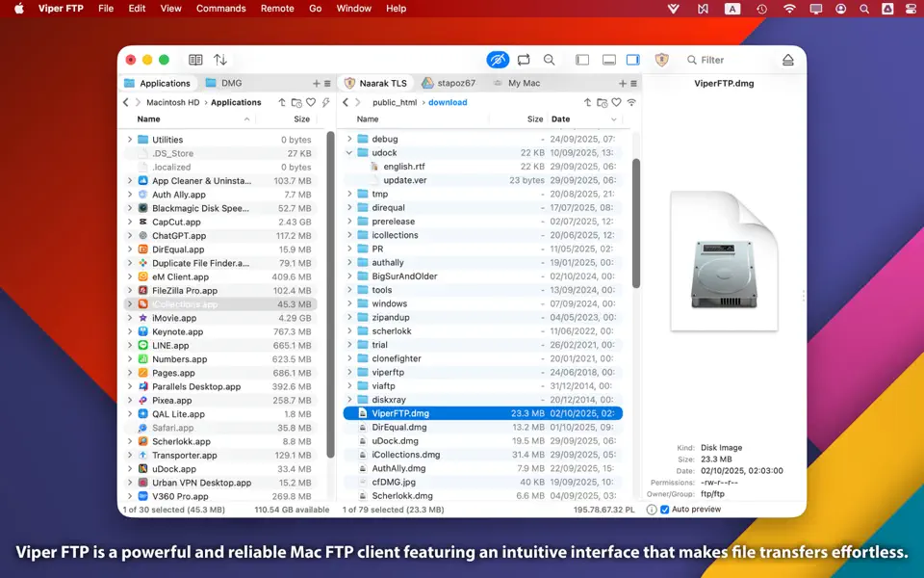Open the search magnifier in the toolbar
This screenshot has width=924, height=578.
click(x=550, y=59)
